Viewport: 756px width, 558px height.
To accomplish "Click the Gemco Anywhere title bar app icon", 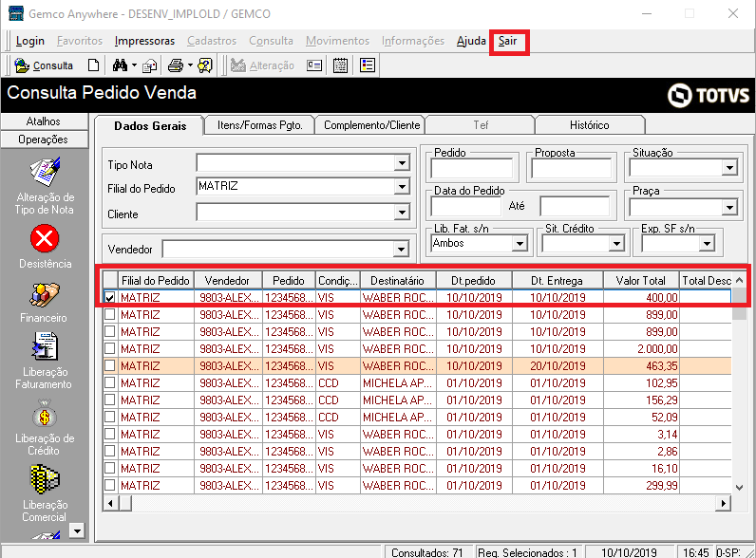I will [16, 13].
